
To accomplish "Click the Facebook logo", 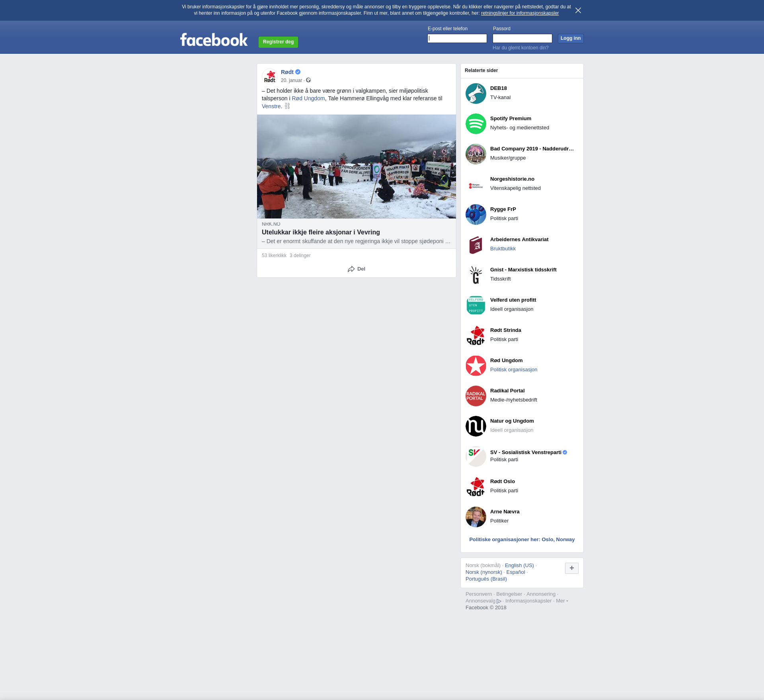I will pyautogui.click(x=214, y=40).
